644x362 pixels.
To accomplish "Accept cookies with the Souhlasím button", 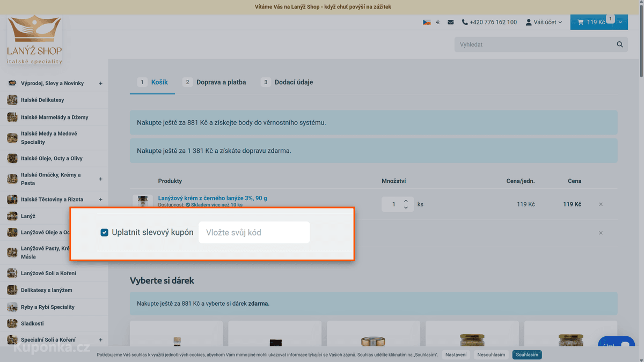I will click(527, 355).
